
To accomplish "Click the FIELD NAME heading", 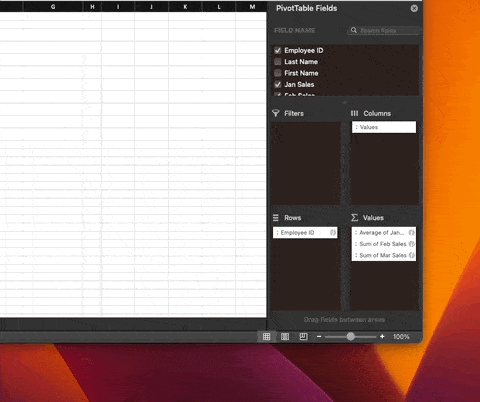I will tap(295, 30).
